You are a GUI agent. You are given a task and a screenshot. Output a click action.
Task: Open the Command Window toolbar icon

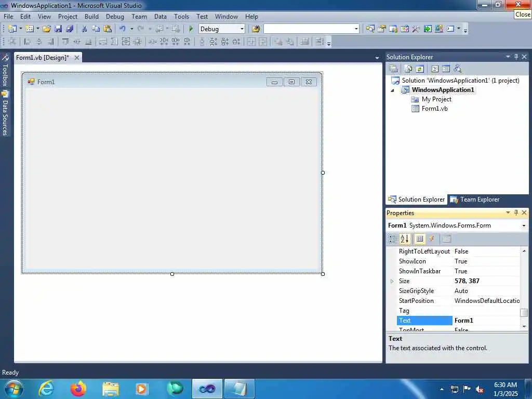point(450,29)
